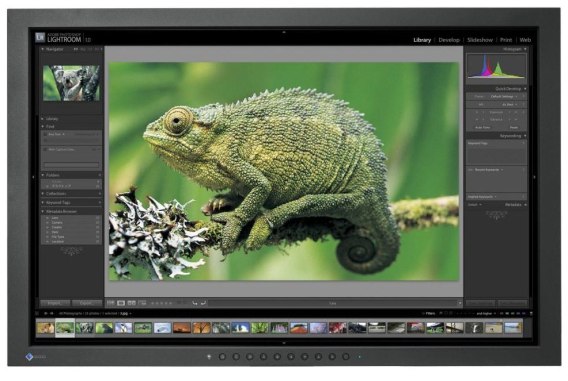Add folder with Folders plus icon
The width and height of the screenshot is (568, 381).
[100, 175]
